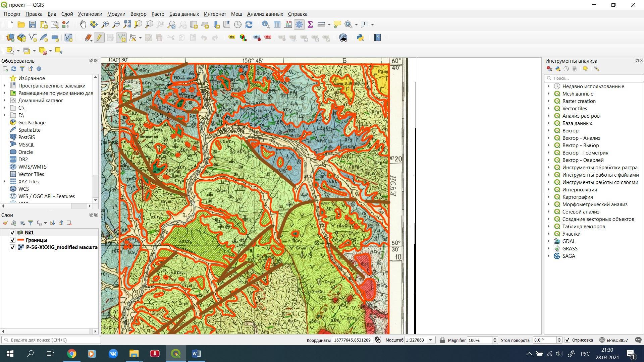Screen dimensions: 644x362
Task: Expand XYZ Tiles in browser
Action: pos(4,181)
